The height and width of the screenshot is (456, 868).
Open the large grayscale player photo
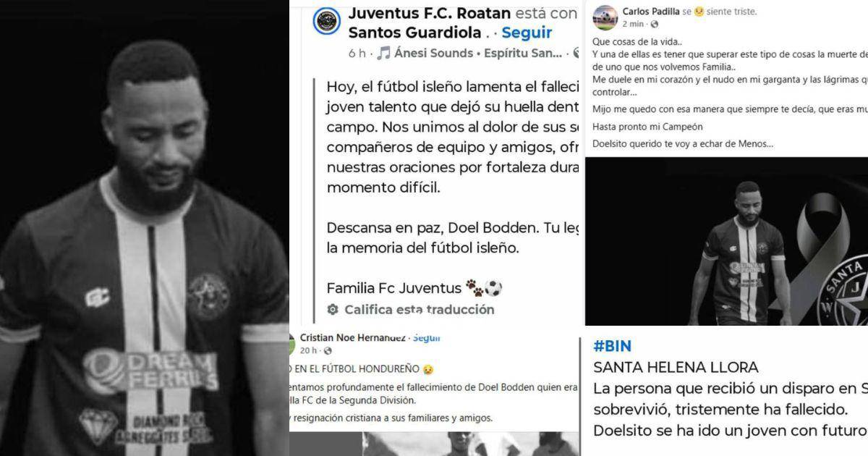pos(145,228)
